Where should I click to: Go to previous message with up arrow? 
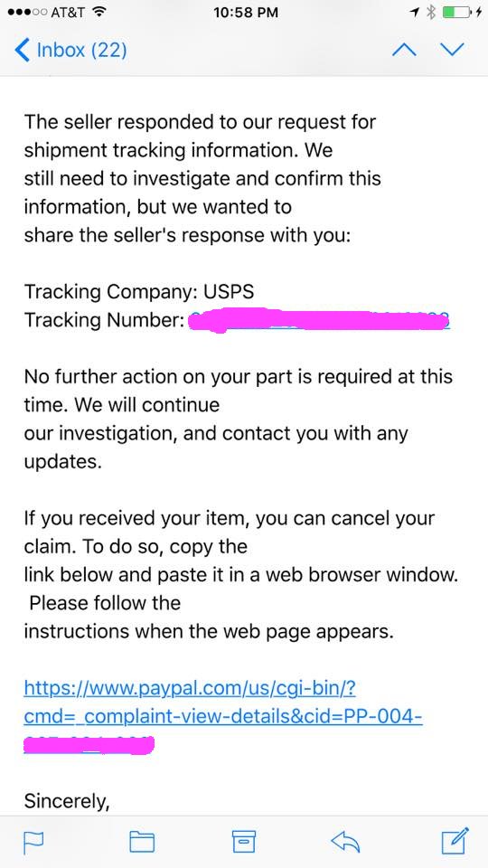click(404, 50)
